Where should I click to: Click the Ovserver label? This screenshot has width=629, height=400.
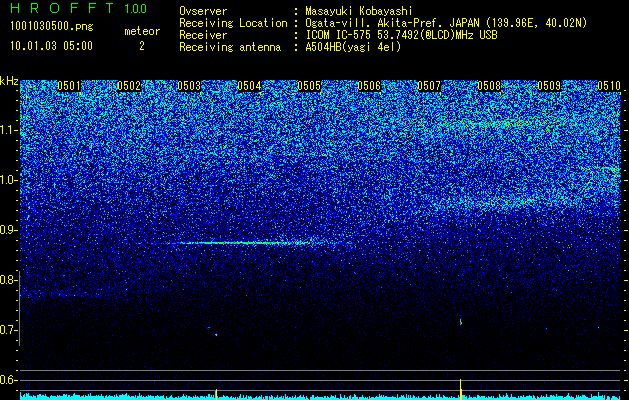203,12
